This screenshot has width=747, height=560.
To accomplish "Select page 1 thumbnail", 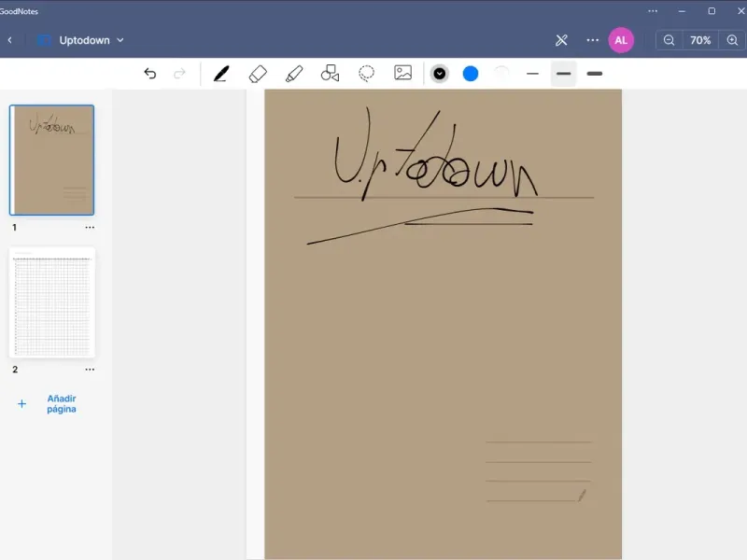I will [52, 160].
